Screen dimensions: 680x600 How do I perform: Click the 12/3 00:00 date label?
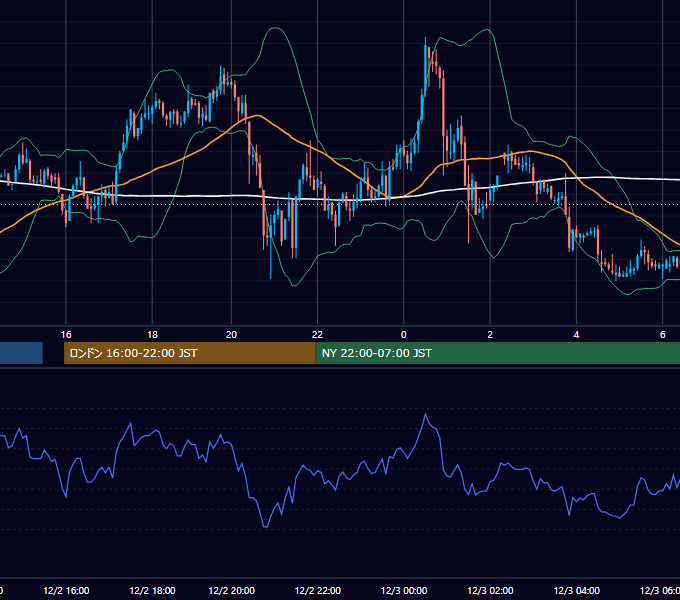(x=404, y=590)
